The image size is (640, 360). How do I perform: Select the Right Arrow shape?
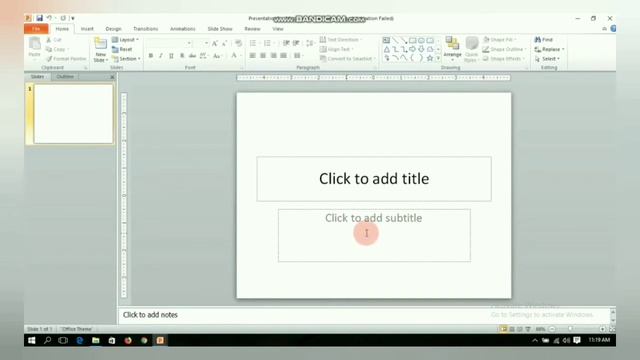[x=413, y=49]
